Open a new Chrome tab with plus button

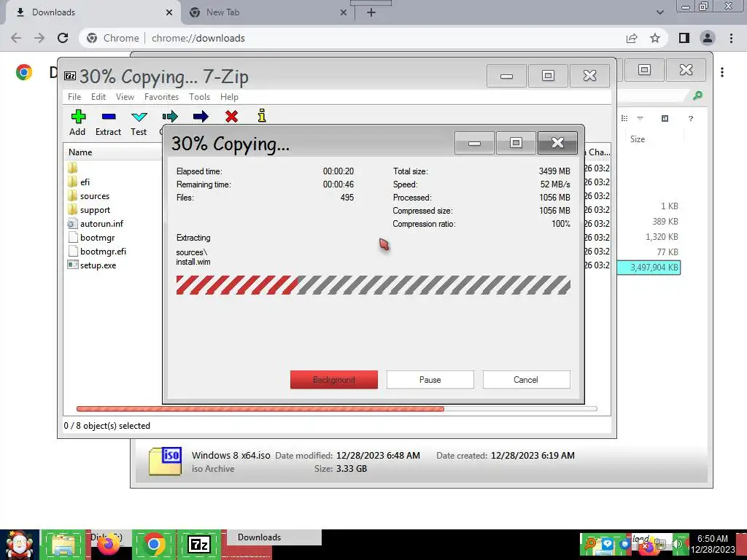pos(371,12)
